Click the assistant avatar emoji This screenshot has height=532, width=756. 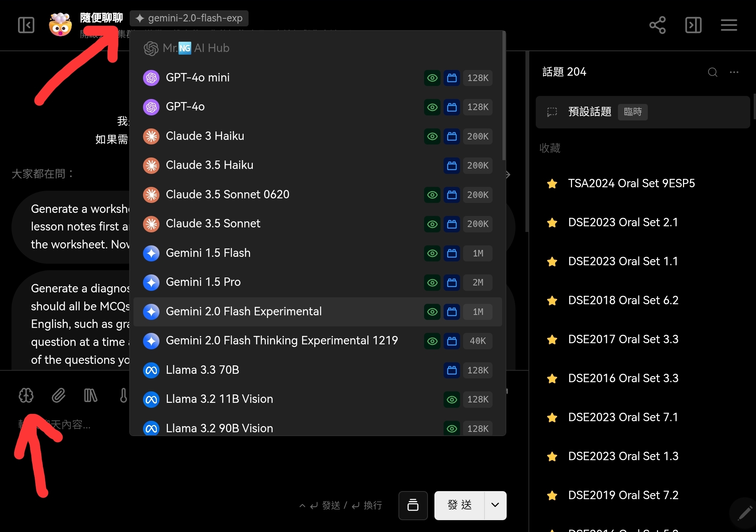(60, 25)
